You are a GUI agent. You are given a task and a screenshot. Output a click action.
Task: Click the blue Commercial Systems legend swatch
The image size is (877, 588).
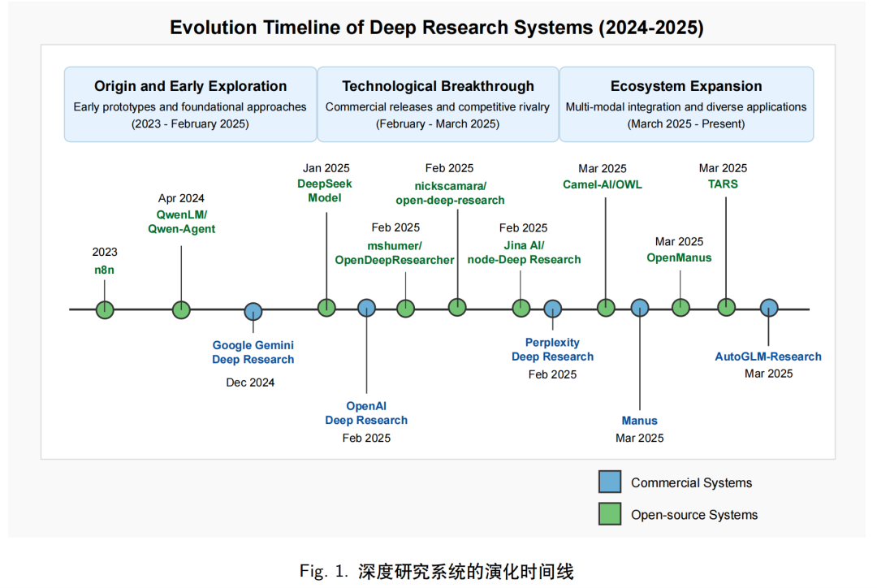[610, 482]
